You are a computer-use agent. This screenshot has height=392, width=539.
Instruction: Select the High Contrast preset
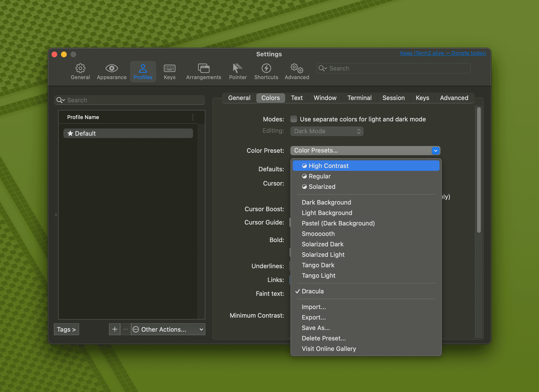click(x=328, y=166)
